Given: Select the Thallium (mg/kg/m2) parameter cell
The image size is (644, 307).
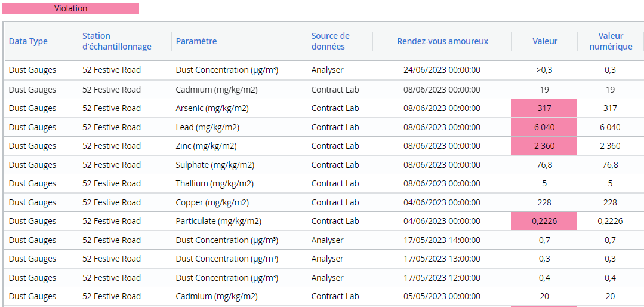Looking at the screenshot, I should click(x=214, y=184).
